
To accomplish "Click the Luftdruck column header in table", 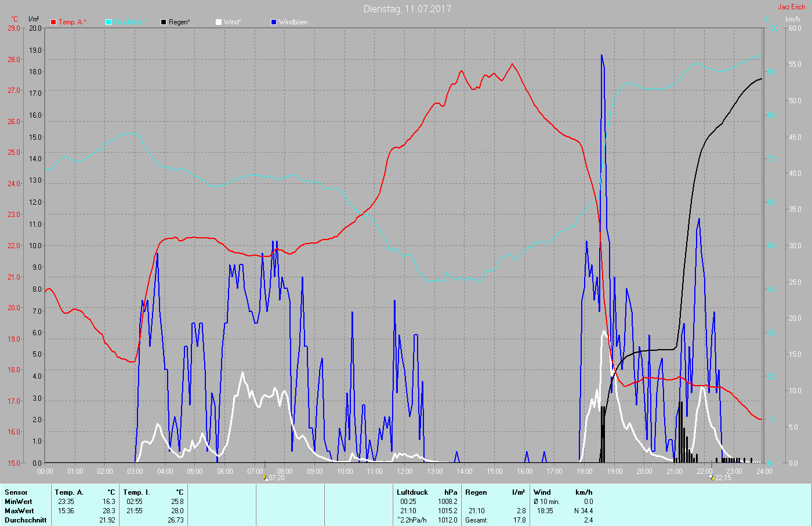I will click(412, 492).
